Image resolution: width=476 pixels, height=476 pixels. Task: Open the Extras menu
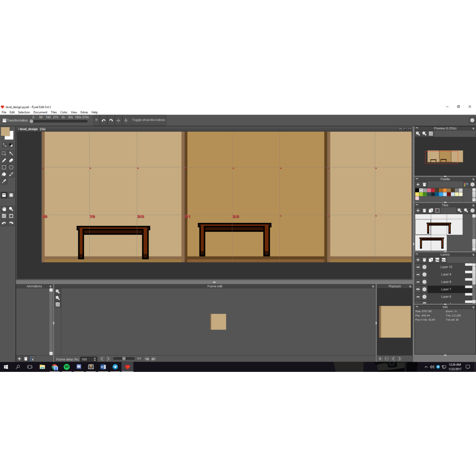tap(84, 112)
